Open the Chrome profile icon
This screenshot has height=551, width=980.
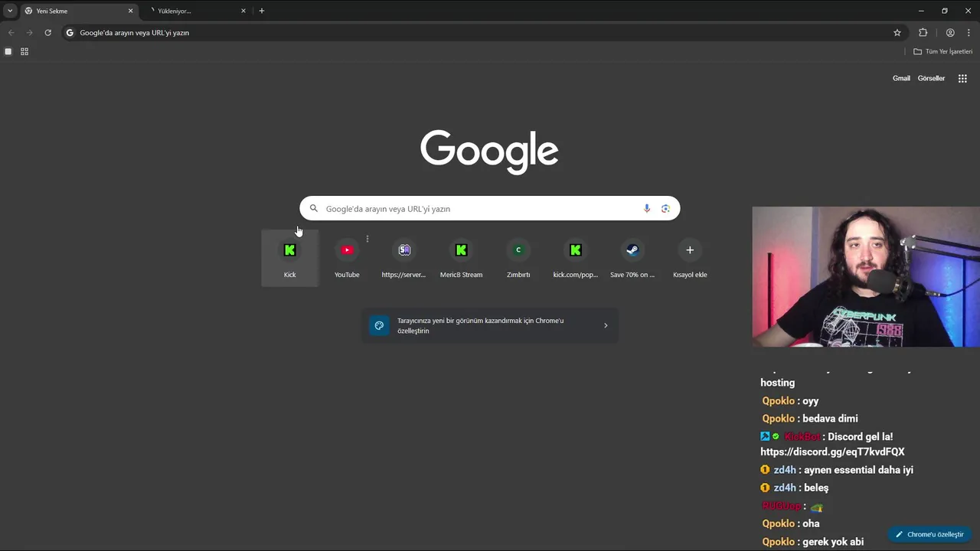tap(950, 33)
